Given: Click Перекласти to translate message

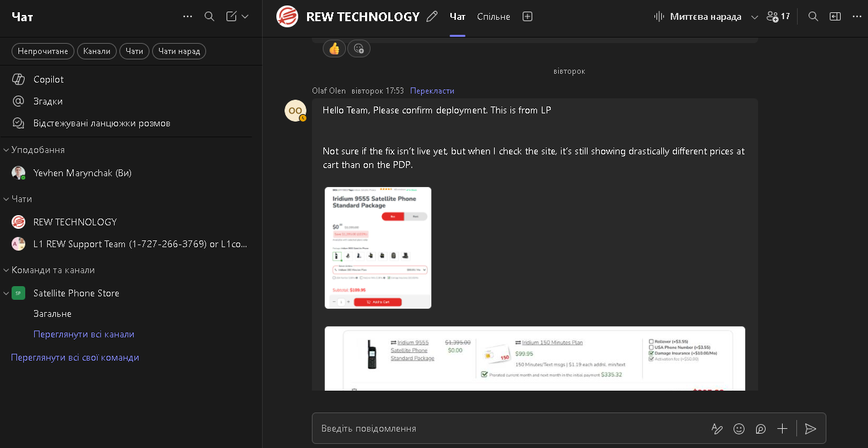Looking at the screenshot, I should point(432,91).
